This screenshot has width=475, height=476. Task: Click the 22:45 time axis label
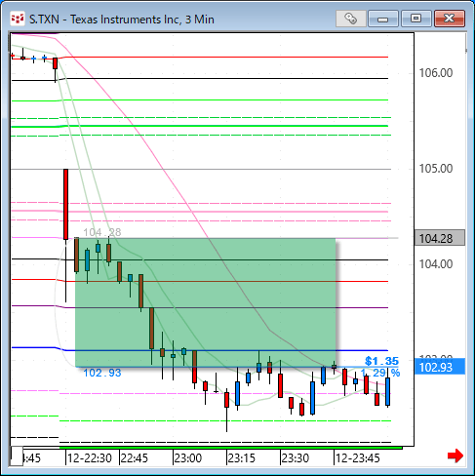[x=135, y=458]
